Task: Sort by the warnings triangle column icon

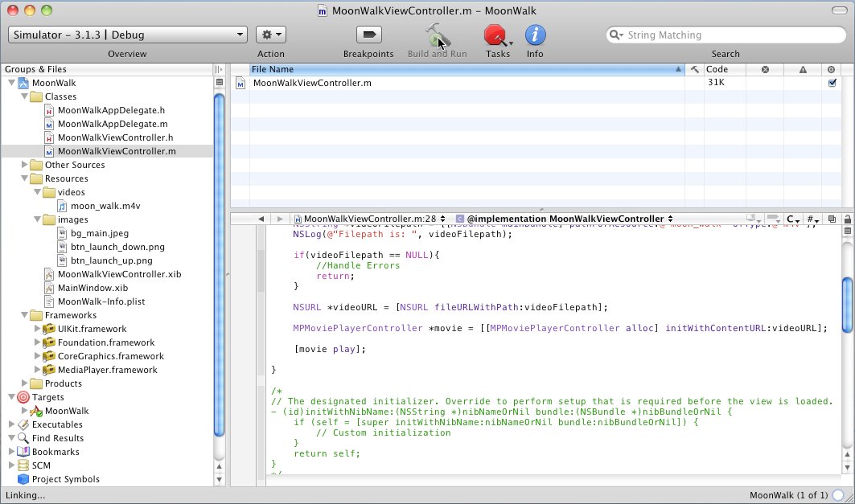Action: [x=803, y=69]
